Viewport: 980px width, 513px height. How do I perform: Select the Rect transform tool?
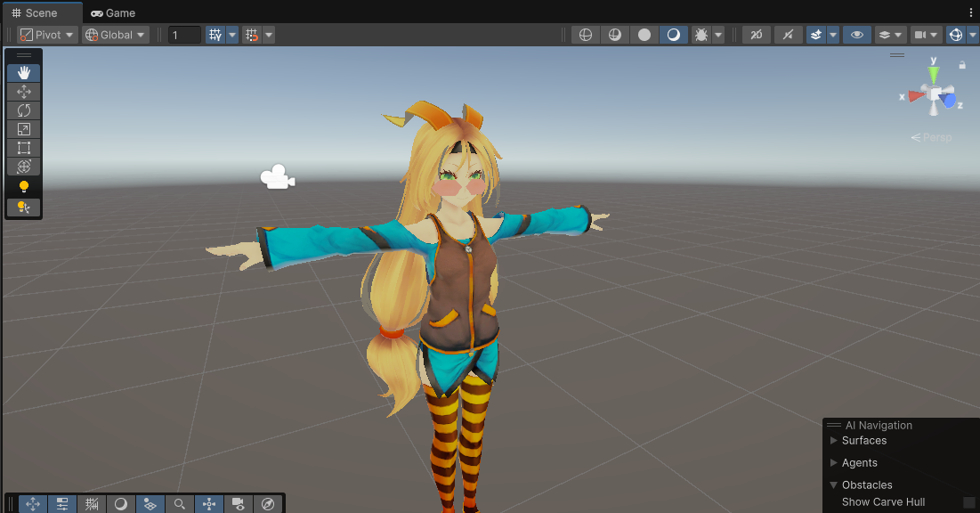(24, 148)
